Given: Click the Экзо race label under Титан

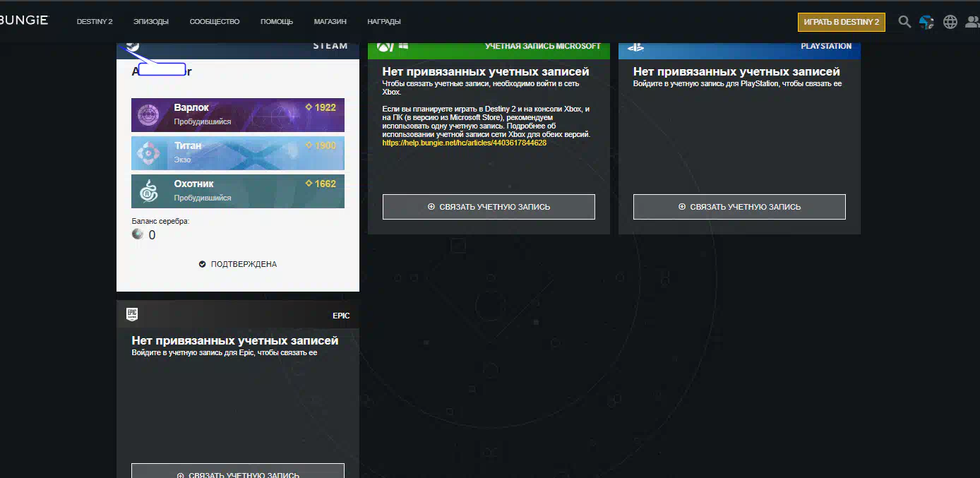Looking at the screenshot, I should coord(183,160).
